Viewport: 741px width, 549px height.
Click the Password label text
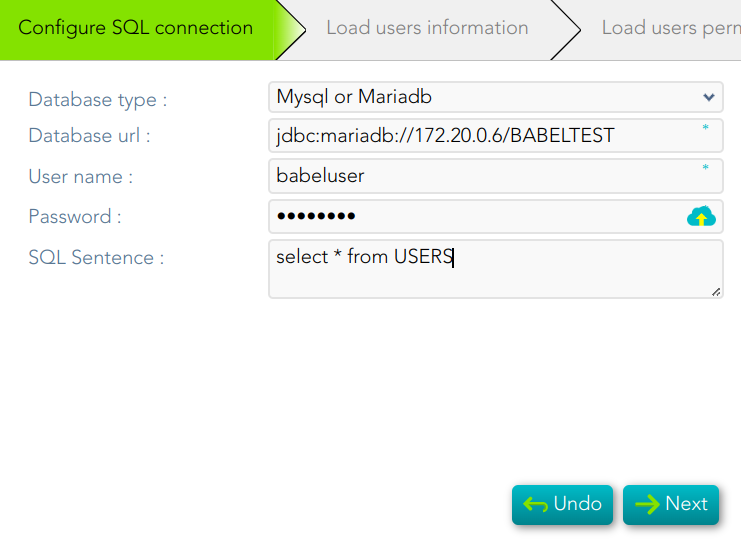[75, 216]
